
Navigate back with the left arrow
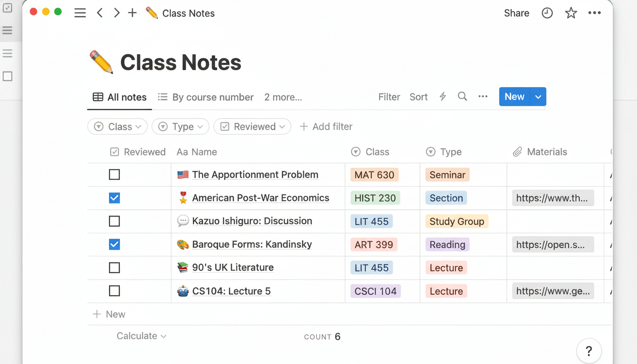[100, 13]
